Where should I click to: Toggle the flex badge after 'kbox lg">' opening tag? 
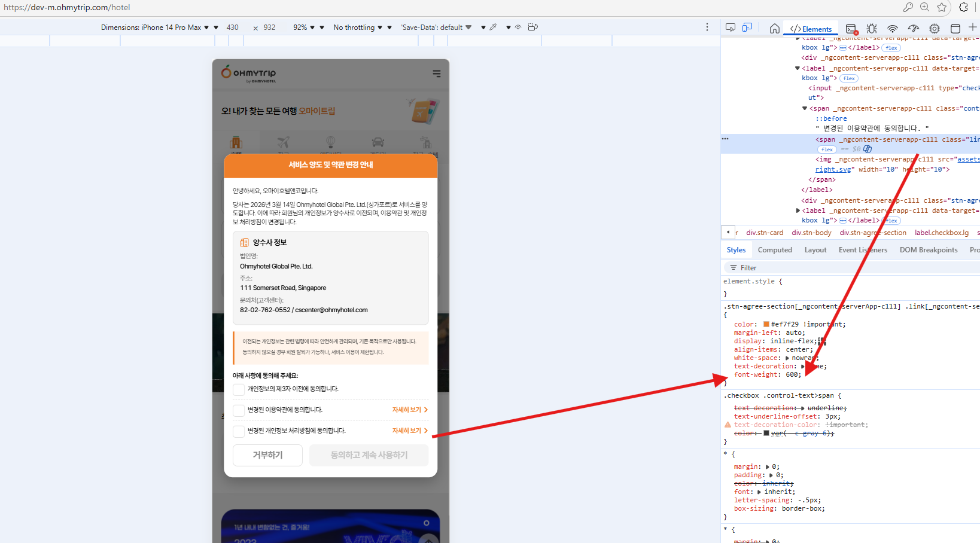[849, 78]
